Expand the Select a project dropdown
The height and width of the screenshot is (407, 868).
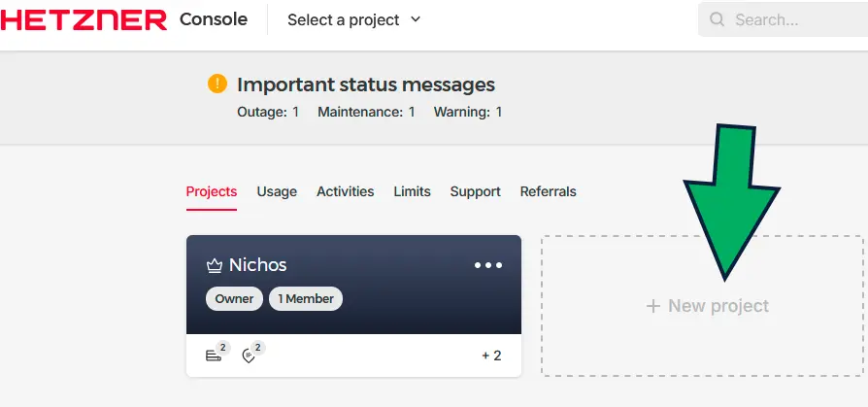(354, 20)
